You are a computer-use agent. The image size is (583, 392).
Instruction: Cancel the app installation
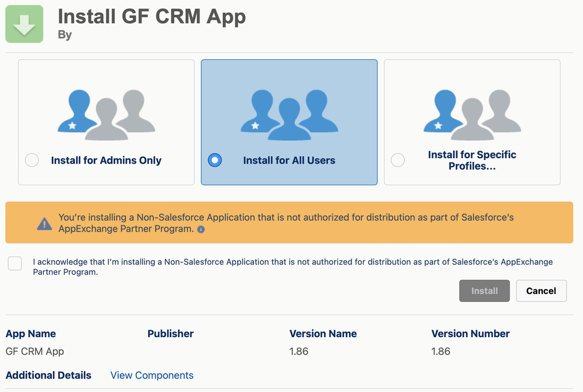(541, 291)
